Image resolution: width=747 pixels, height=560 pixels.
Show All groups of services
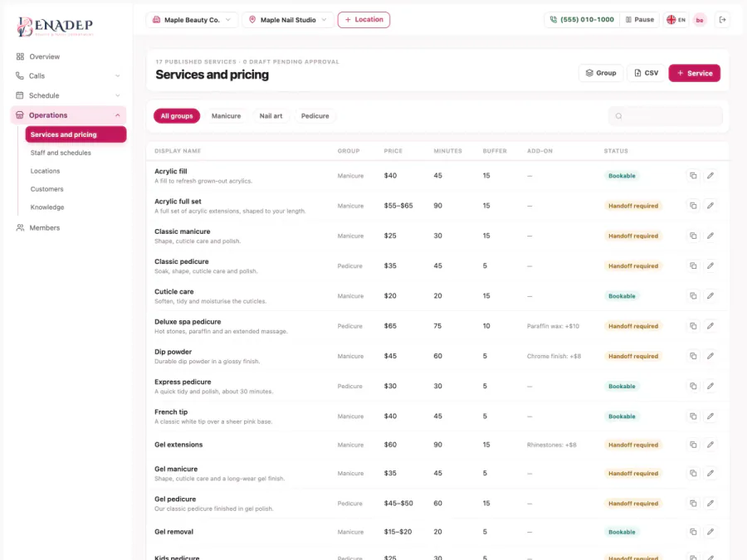point(177,115)
